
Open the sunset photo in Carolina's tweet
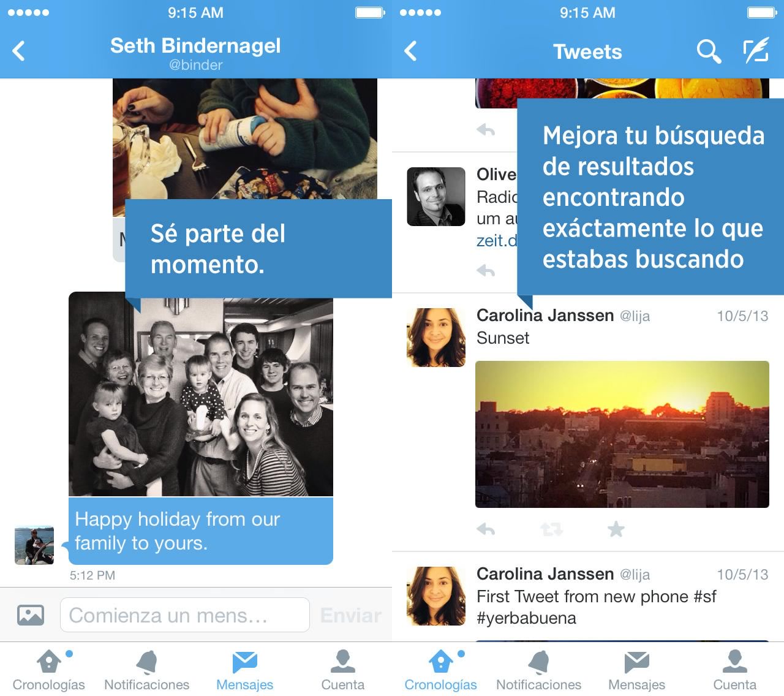click(622, 434)
